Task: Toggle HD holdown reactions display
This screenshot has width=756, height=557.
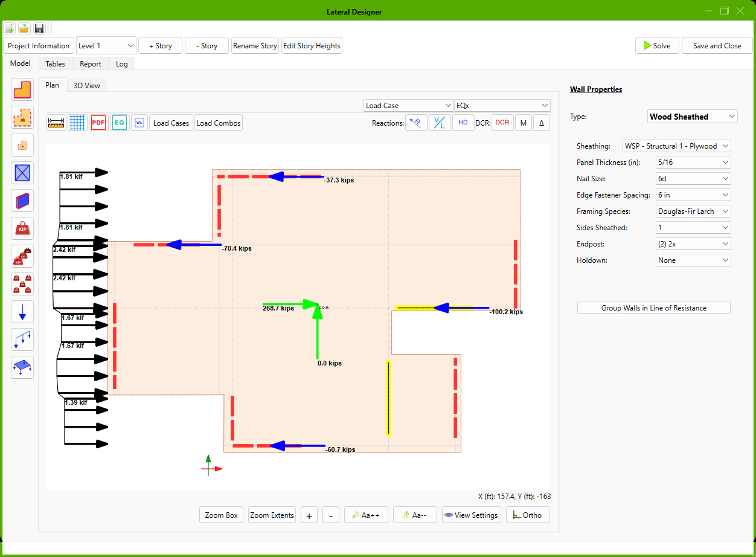Action: click(x=463, y=123)
